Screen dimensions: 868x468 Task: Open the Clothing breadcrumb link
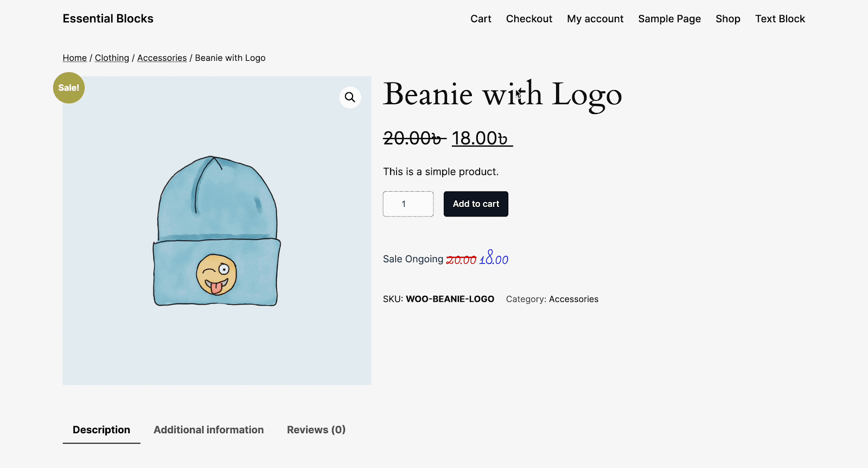point(112,58)
